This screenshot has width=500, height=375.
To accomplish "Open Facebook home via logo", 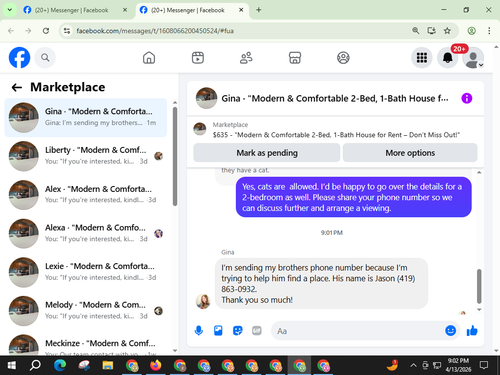I will (19, 58).
